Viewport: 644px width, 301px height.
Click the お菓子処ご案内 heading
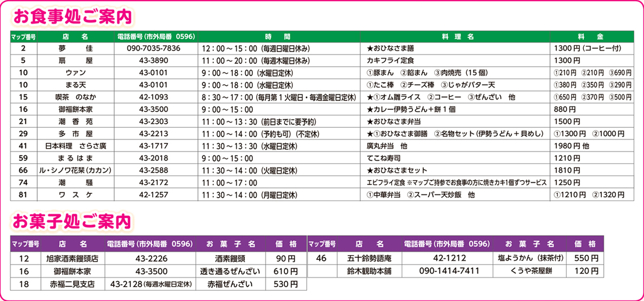click(x=73, y=220)
